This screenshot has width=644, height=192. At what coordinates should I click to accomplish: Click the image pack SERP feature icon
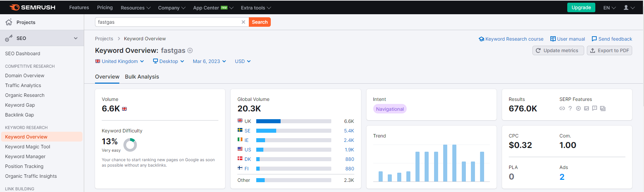pos(603,108)
